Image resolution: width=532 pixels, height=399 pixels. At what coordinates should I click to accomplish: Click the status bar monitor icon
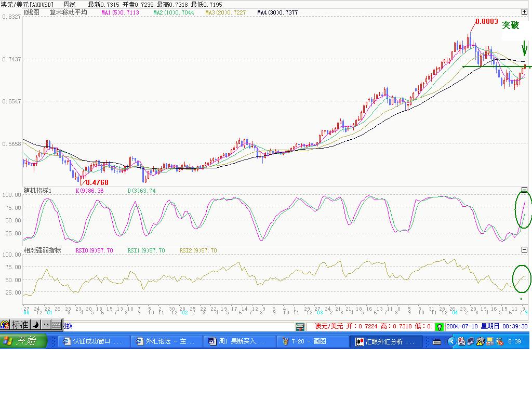(300, 327)
